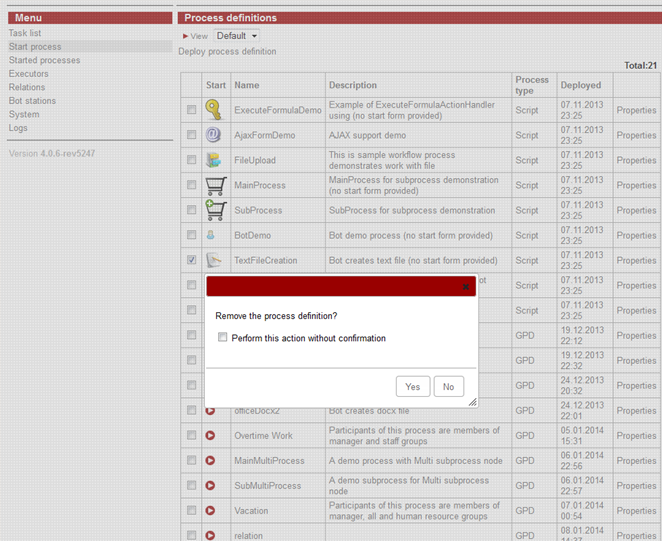
Task: Go to Started processes menu item
Action: (44, 60)
